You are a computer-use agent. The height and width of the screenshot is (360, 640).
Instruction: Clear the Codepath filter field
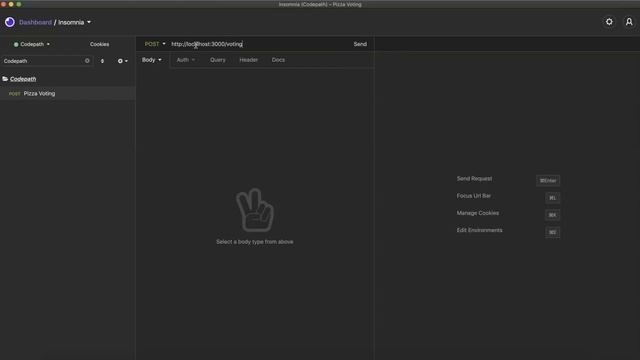(x=87, y=61)
